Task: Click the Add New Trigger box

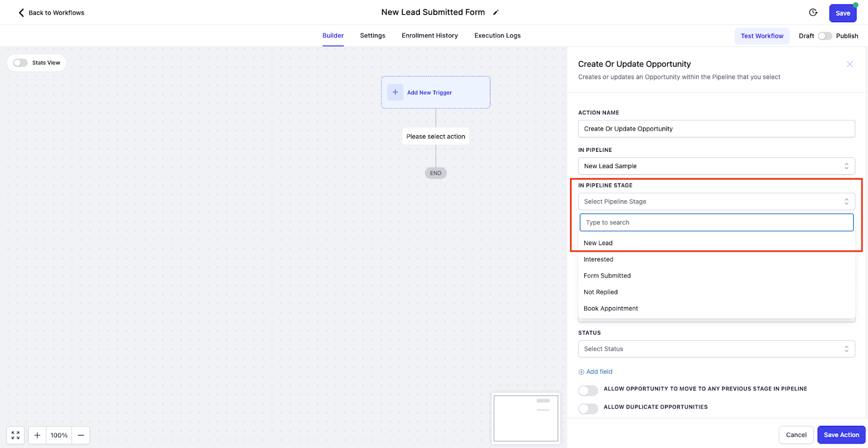Action: point(436,92)
